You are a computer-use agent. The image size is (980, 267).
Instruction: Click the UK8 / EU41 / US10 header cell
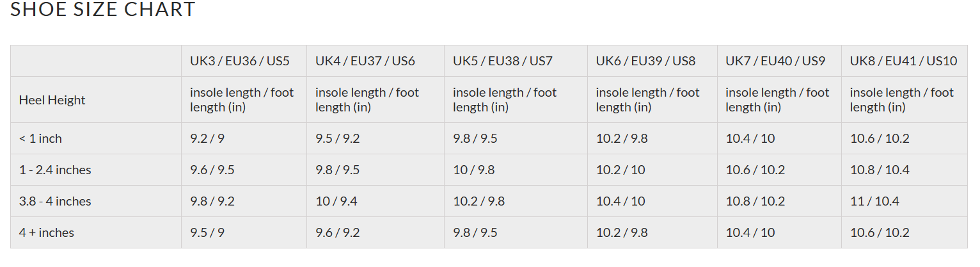pos(903,61)
